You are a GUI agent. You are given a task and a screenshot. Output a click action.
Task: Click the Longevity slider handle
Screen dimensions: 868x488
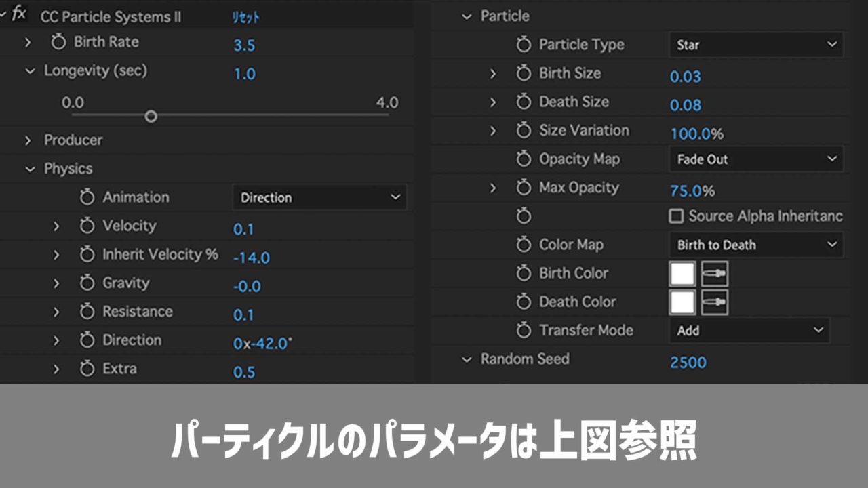(x=151, y=117)
